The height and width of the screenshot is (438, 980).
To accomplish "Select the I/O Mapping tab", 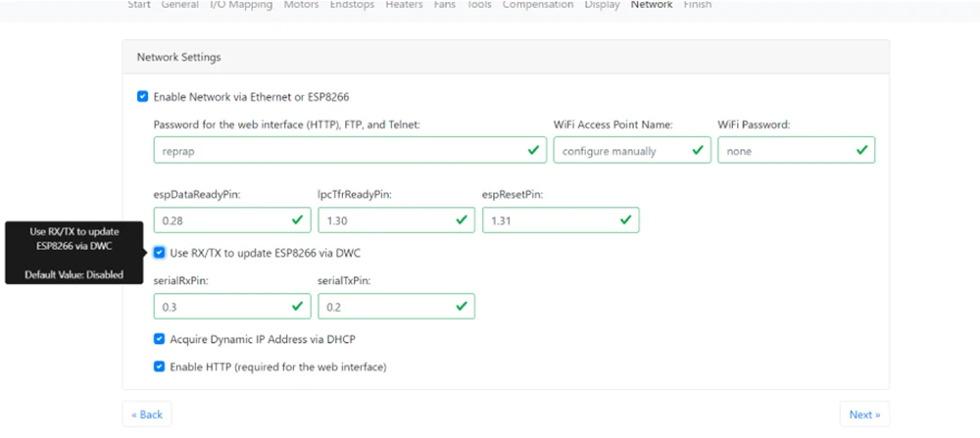I will (x=242, y=5).
